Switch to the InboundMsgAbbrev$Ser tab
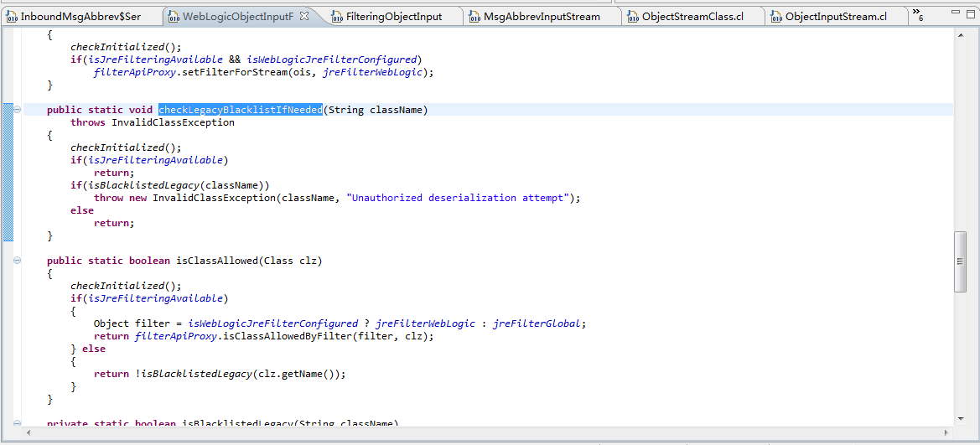The image size is (980, 445). [80, 17]
